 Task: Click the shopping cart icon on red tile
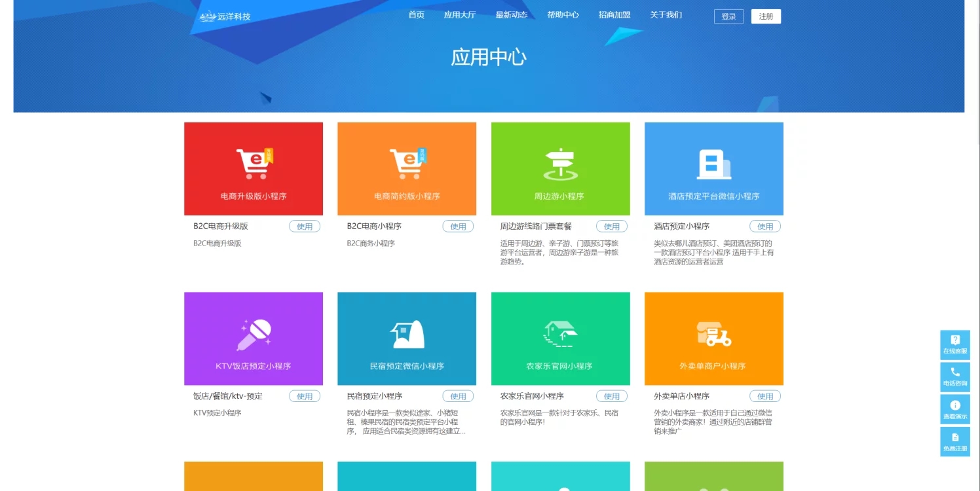click(254, 164)
